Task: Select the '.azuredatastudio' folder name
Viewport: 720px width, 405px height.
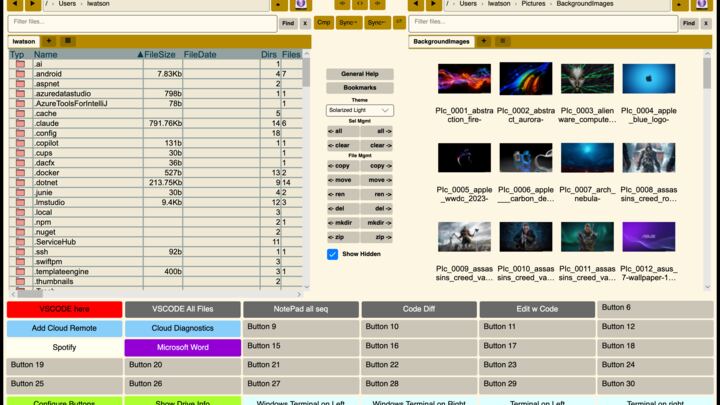Action: coord(63,94)
